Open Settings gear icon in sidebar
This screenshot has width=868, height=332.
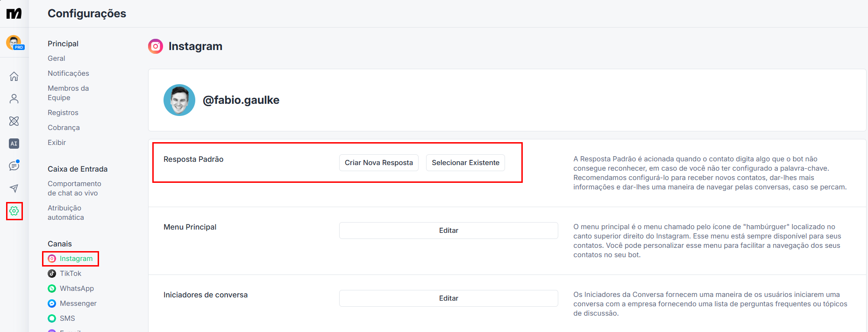click(x=14, y=211)
